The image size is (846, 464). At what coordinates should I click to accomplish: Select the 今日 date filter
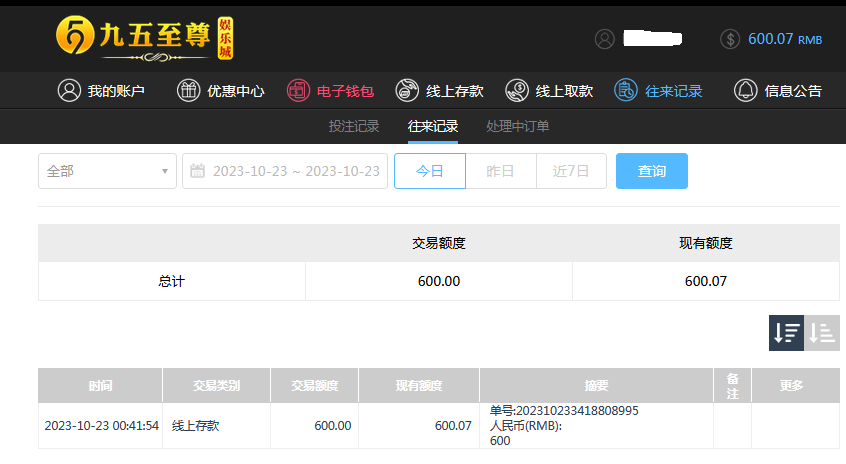[429, 171]
